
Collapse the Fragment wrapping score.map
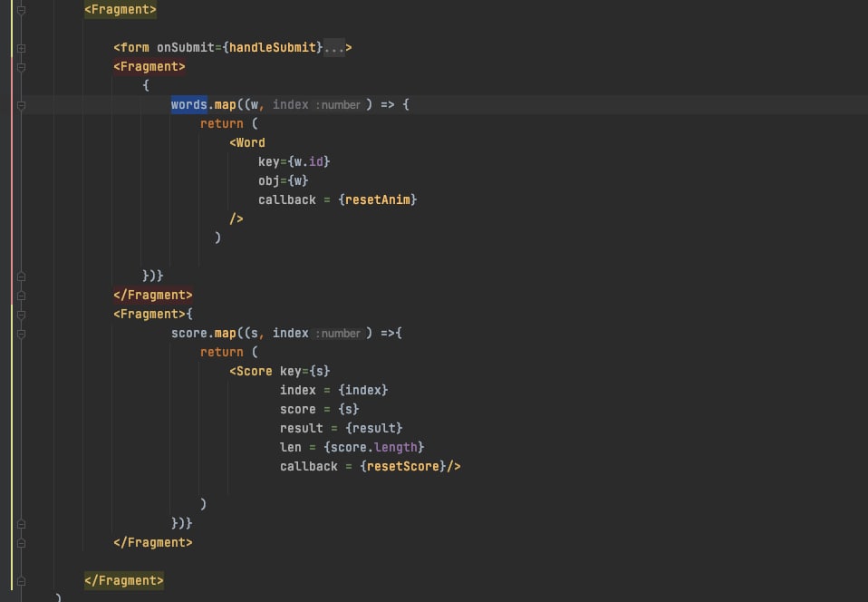[21, 315]
